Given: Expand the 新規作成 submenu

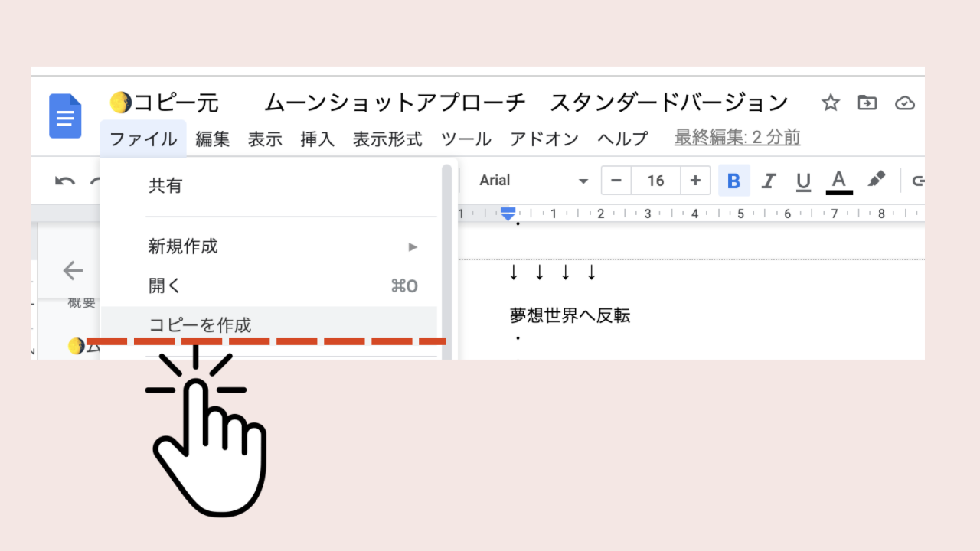Looking at the screenshot, I should [x=283, y=246].
